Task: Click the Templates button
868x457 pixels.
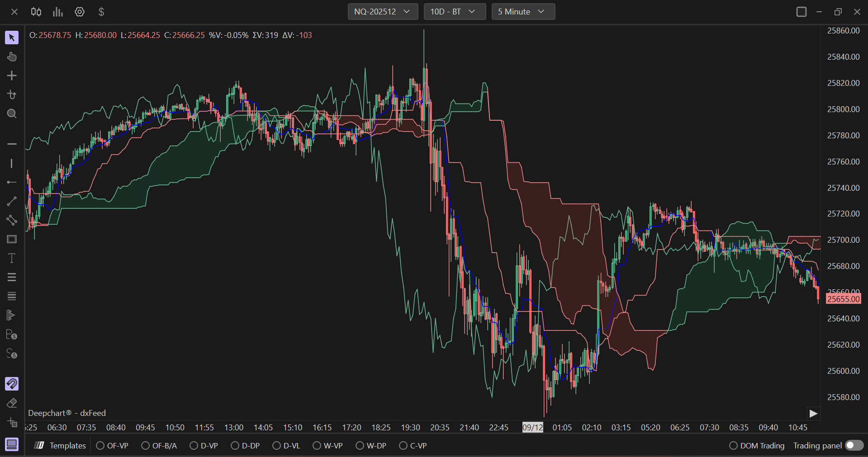Action: pos(60,446)
